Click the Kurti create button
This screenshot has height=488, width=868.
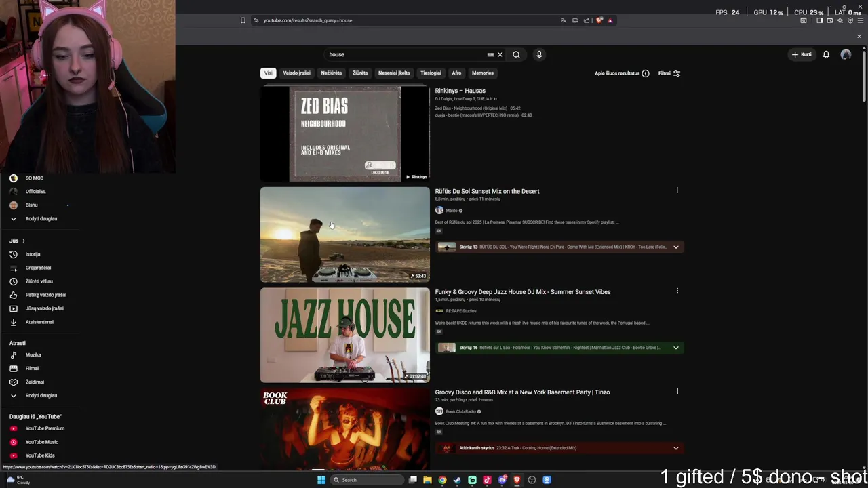[x=801, y=54]
